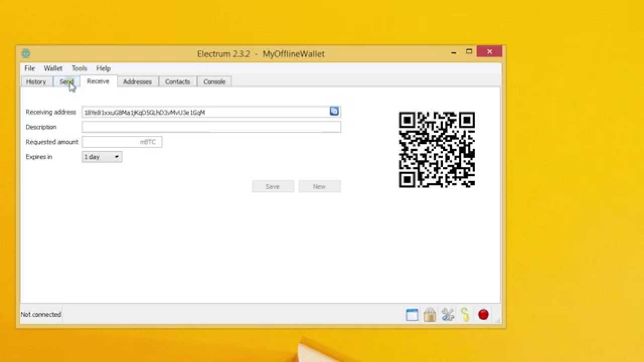Switch to the Addresses tab
The image size is (644, 362).
[x=137, y=81]
